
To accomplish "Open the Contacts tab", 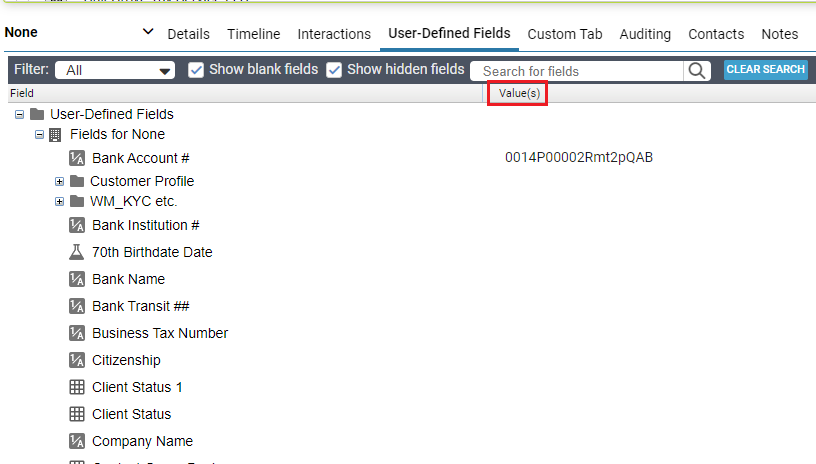I will (x=716, y=34).
